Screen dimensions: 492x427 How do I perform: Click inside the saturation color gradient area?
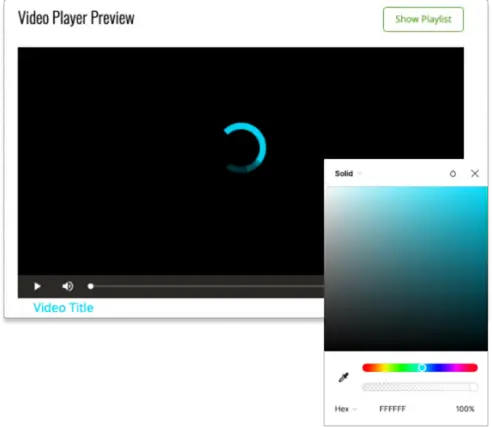pyautogui.click(x=406, y=268)
